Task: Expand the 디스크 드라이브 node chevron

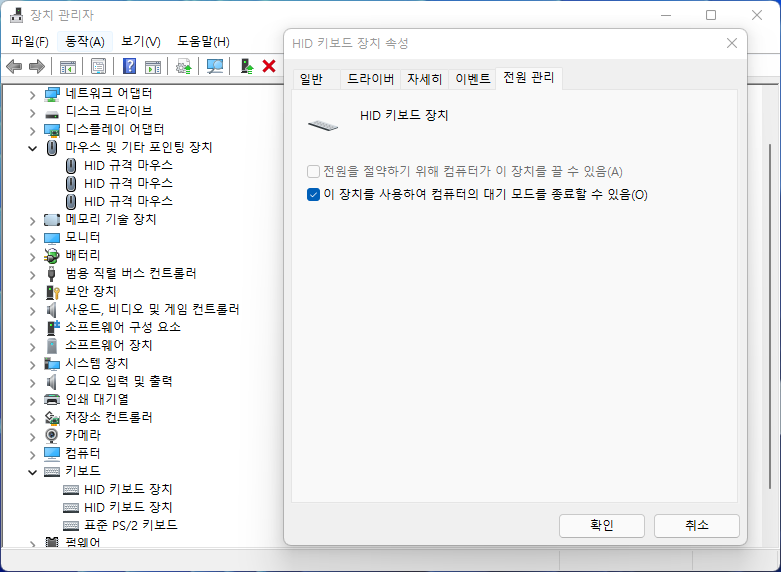Action: 32,113
